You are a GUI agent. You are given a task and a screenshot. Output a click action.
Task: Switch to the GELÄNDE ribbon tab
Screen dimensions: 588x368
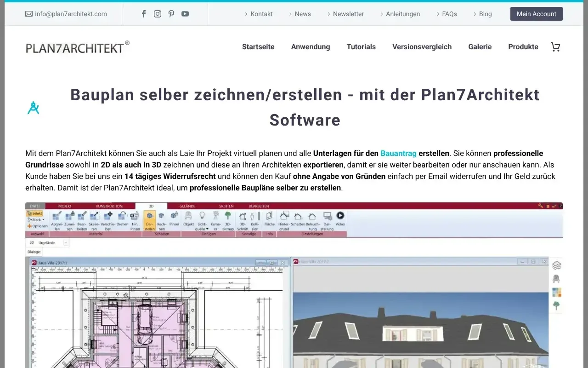pos(187,206)
